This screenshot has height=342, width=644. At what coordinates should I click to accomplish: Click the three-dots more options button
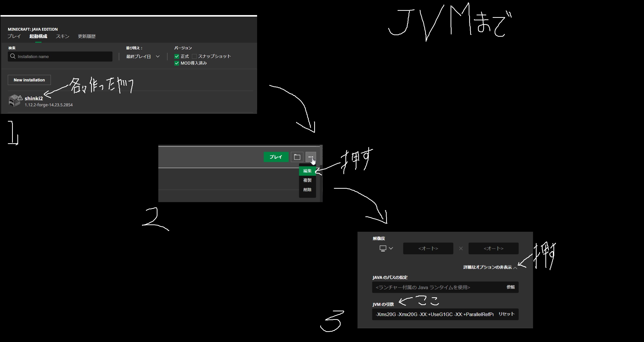tap(311, 157)
